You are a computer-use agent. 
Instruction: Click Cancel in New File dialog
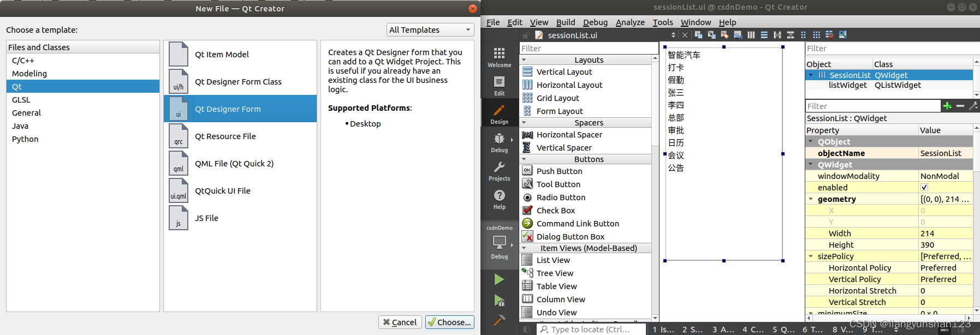coord(400,322)
